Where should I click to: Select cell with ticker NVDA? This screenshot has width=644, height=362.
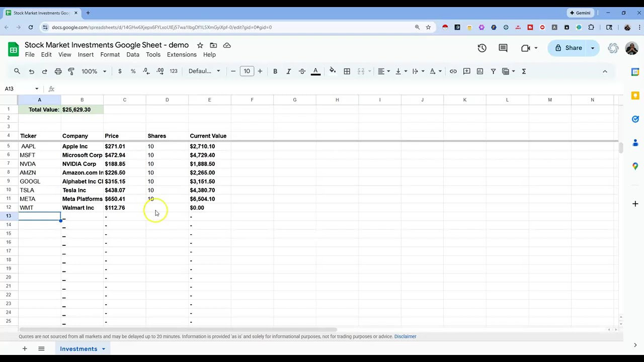(x=39, y=164)
